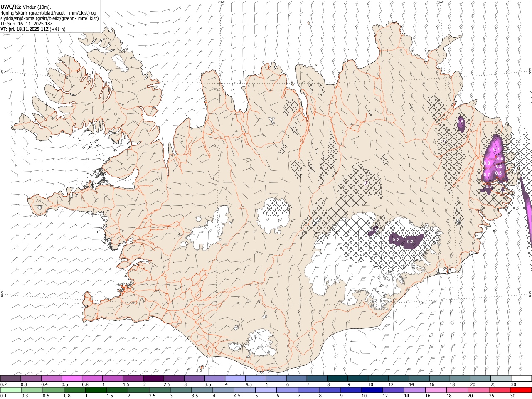This screenshot has width=532, height=399.
Task: Pick the 25 red-pink rain scale swatch
Action: tap(500, 390)
